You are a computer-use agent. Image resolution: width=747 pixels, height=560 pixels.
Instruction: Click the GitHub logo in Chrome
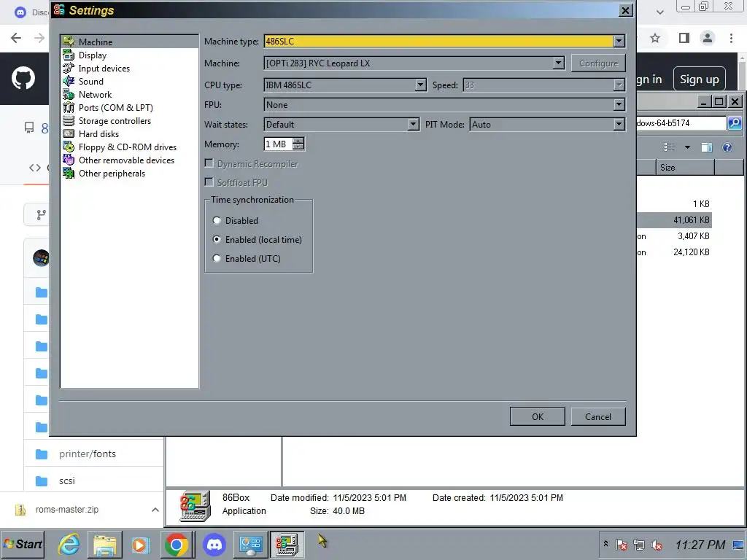click(x=23, y=78)
